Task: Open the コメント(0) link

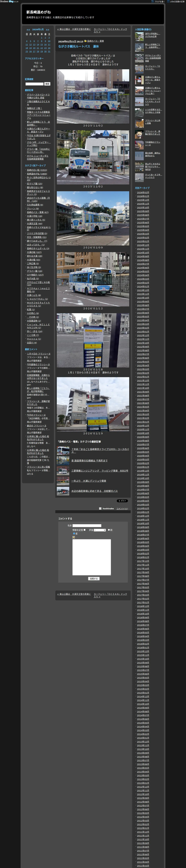Action: 122,509
